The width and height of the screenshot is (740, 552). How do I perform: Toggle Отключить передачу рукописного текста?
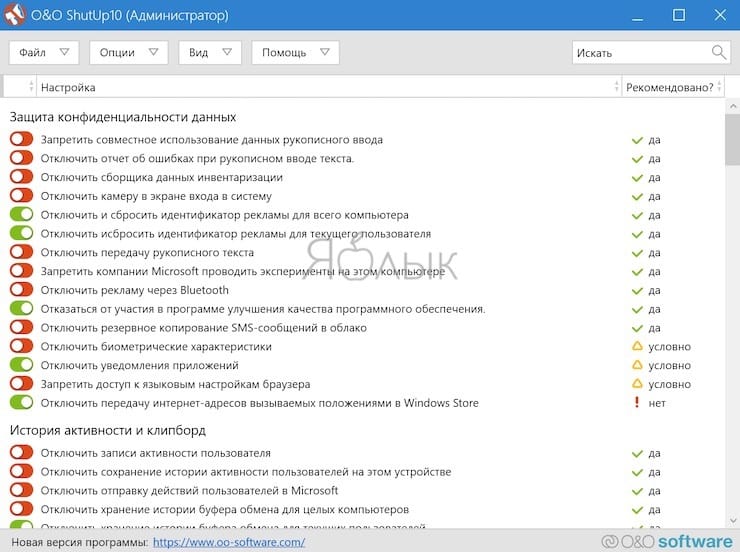click(21, 252)
